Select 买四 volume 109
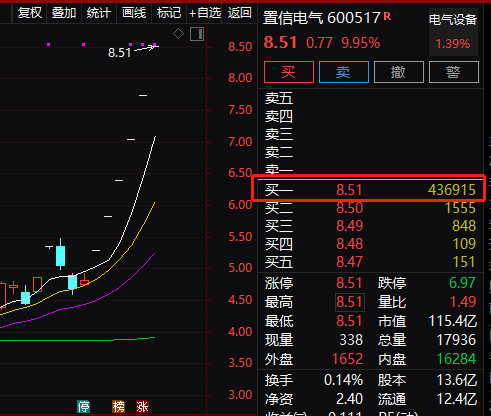Viewport: 491px width, 416px height. (x=464, y=244)
